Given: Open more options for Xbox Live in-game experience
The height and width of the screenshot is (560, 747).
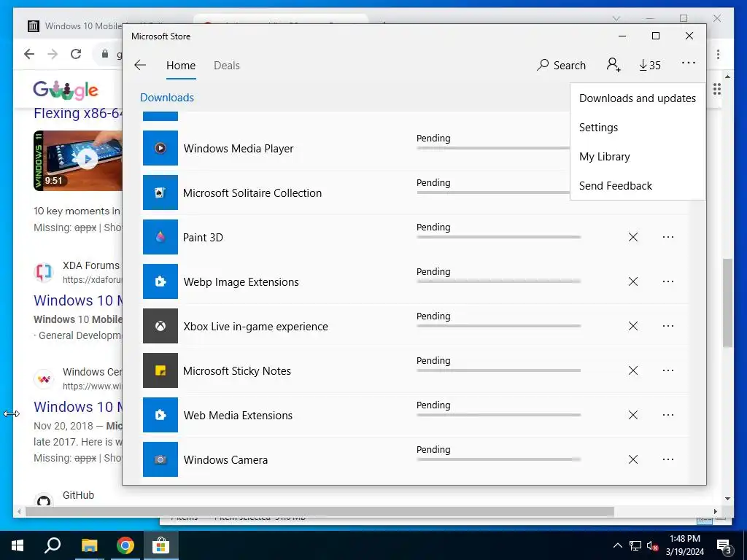Looking at the screenshot, I should [668, 326].
